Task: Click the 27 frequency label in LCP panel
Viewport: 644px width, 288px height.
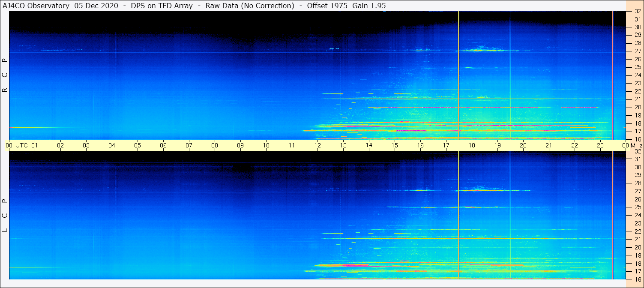Action: pos(638,191)
